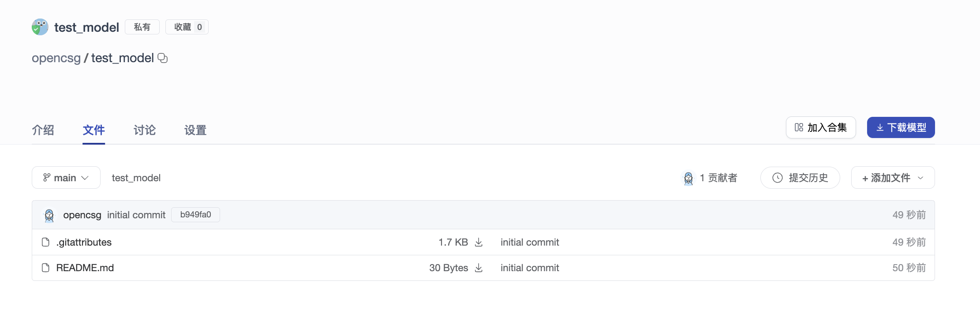The width and height of the screenshot is (980, 321).
Task: Click the contributor avatar beside 1 贡献者
Action: click(x=688, y=178)
